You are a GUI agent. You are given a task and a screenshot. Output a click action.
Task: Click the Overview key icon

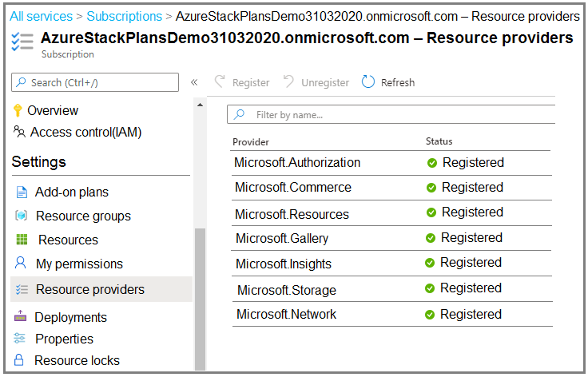[18, 110]
